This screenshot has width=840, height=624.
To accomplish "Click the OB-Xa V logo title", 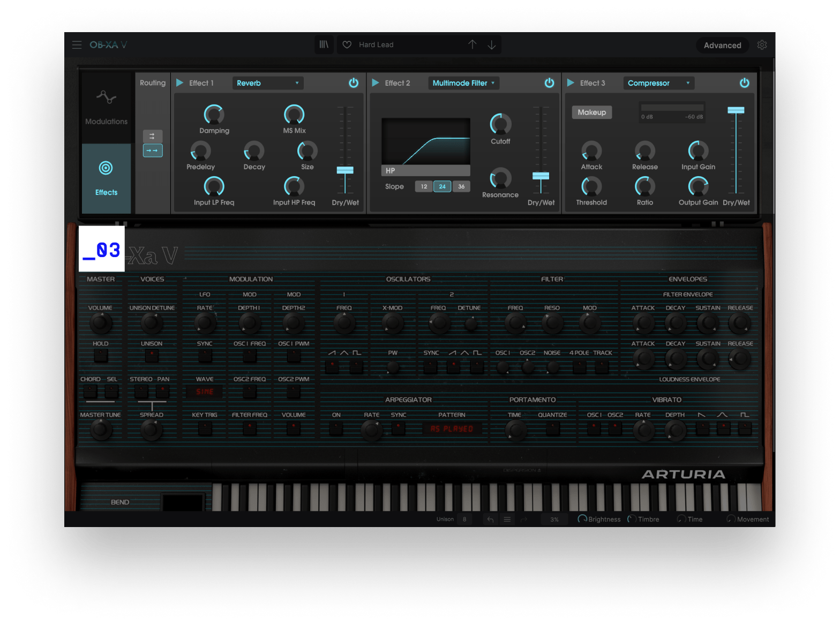I will (108, 45).
